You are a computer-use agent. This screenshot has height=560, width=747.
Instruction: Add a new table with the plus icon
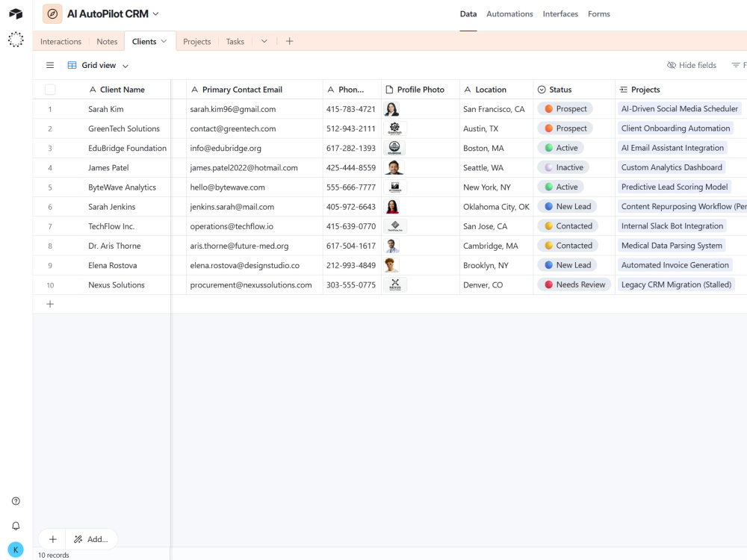289,41
